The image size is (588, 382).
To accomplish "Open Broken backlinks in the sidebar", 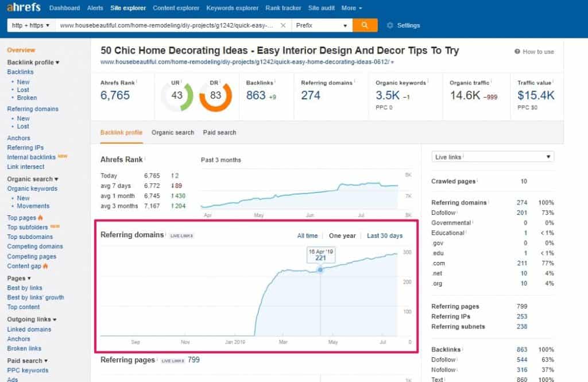I will [x=27, y=98].
